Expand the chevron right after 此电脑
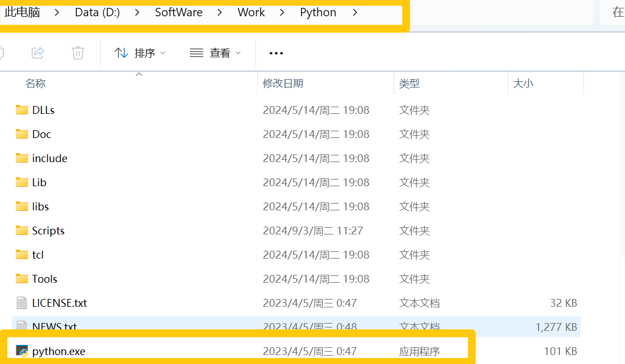Screen dimensions: 625x364 [x=57, y=12]
